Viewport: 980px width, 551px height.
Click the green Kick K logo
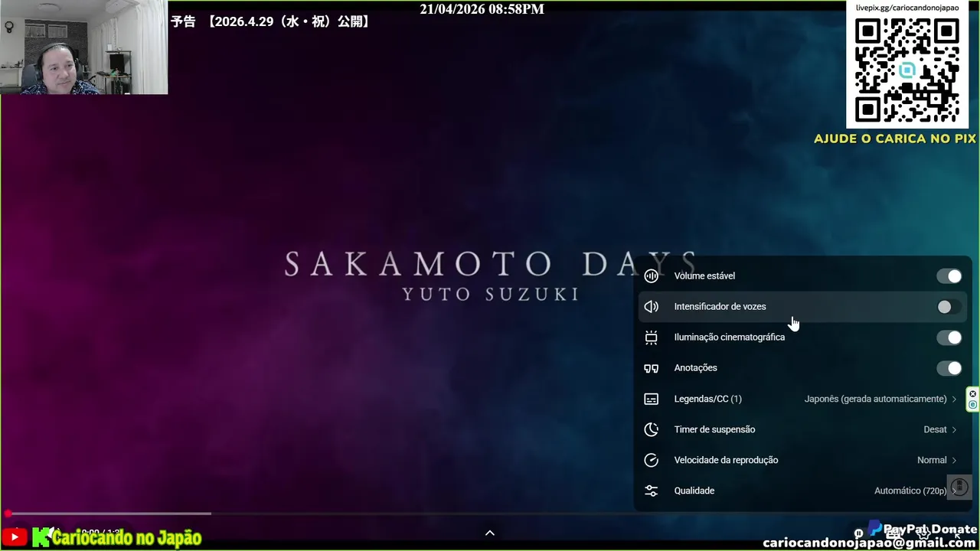41,537
